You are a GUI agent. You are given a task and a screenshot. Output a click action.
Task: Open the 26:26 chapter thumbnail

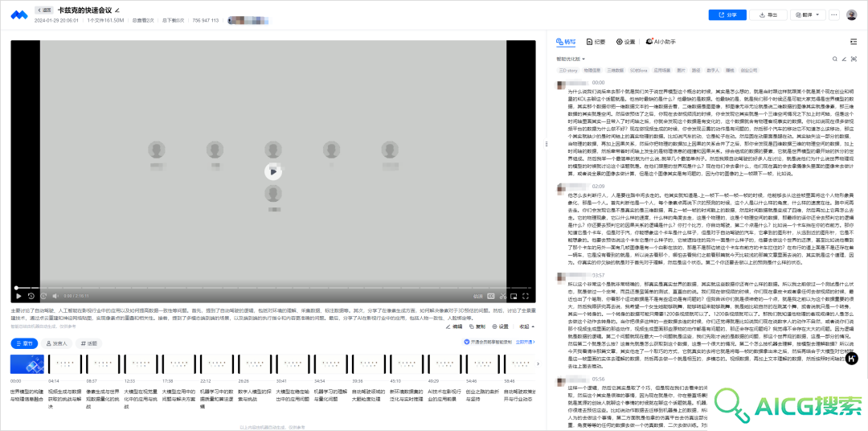click(255, 364)
